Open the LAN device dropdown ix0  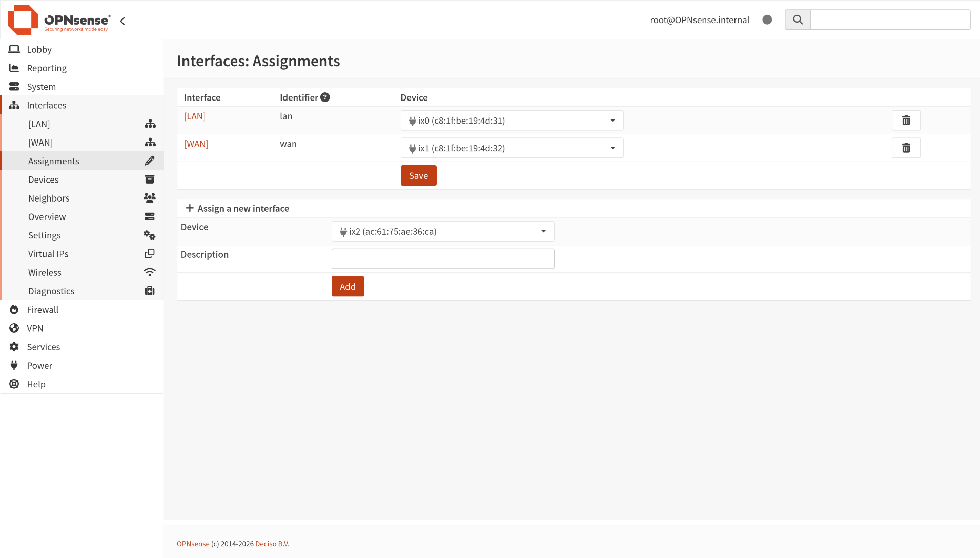pos(512,121)
